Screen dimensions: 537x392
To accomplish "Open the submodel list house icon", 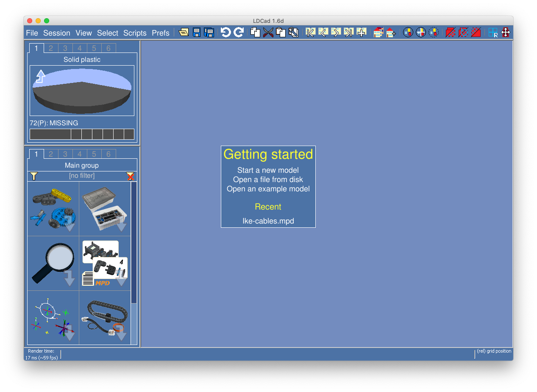I will click(378, 32).
